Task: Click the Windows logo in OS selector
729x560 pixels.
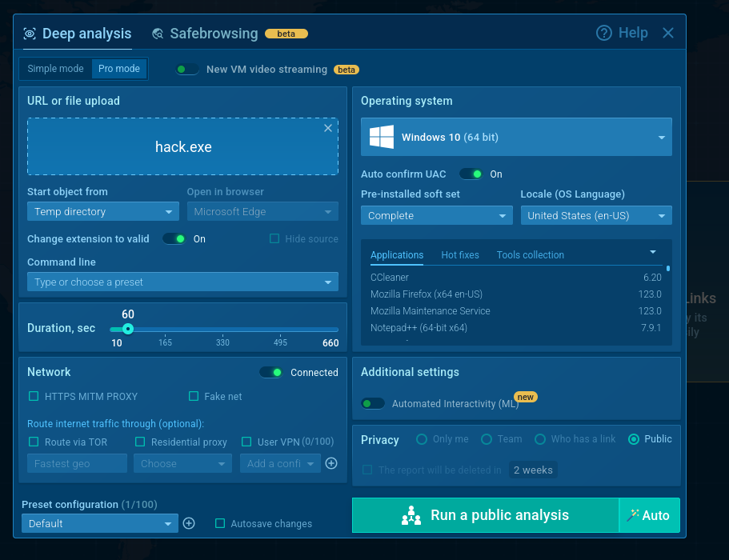Action: click(381, 137)
